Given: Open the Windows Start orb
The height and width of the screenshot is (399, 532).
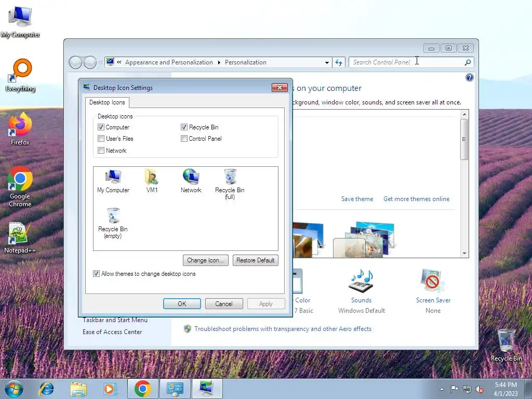Looking at the screenshot, I should pyautogui.click(x=14, y=389).
